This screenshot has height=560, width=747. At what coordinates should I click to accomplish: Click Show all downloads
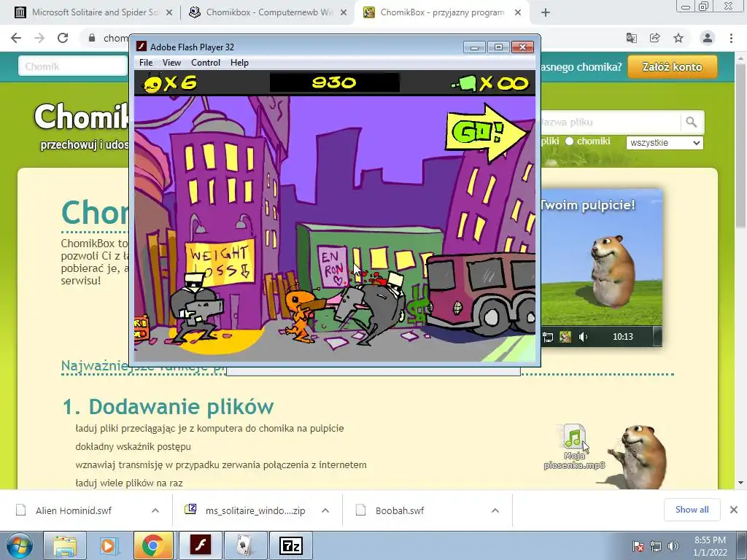[692, 510]
